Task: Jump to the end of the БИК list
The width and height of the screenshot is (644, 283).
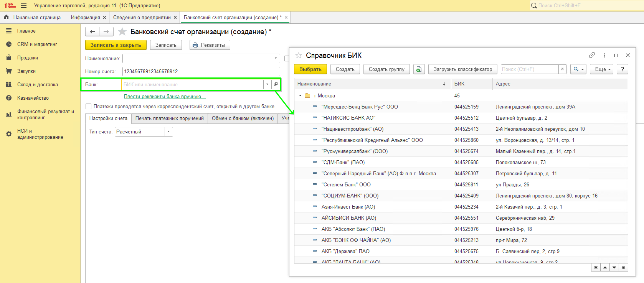Action: [x=623, y=267]
